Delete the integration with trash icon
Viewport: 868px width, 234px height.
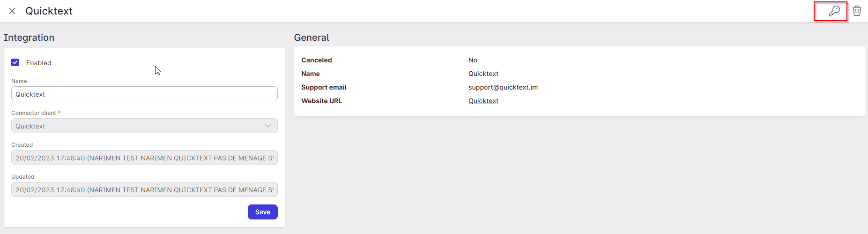coord(857,11)
